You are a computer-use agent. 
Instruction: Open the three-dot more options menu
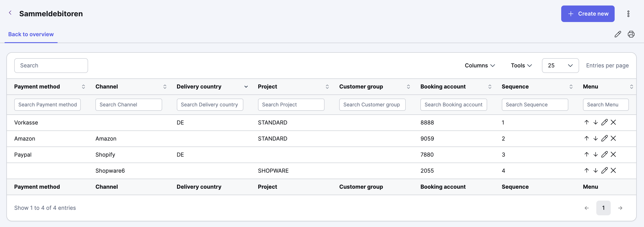point(628,14)
